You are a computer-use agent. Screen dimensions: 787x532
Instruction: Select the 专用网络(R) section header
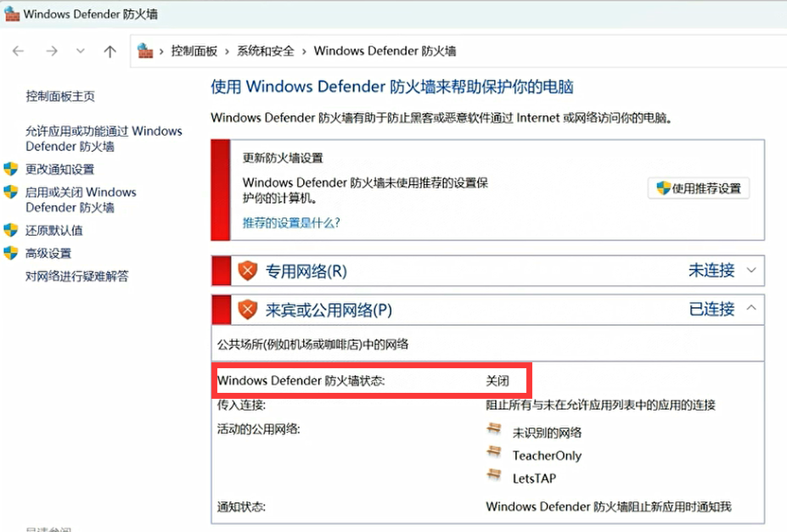[x=488, y=271]
